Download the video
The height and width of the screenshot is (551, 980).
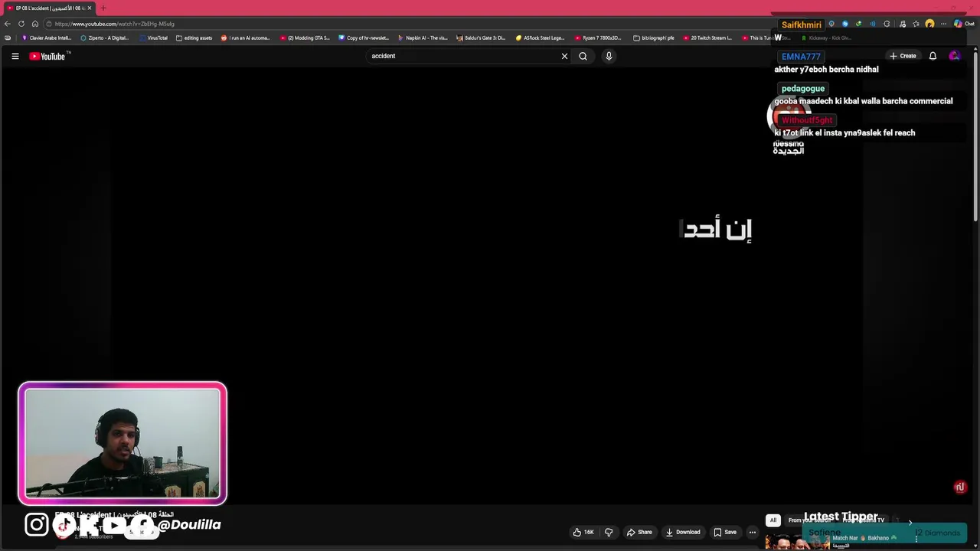(683, 532)
